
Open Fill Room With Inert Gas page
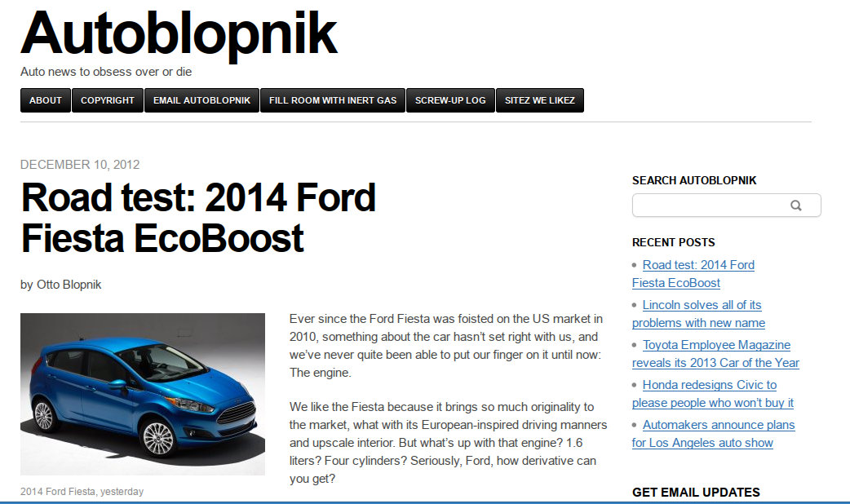tap(333, 100)
